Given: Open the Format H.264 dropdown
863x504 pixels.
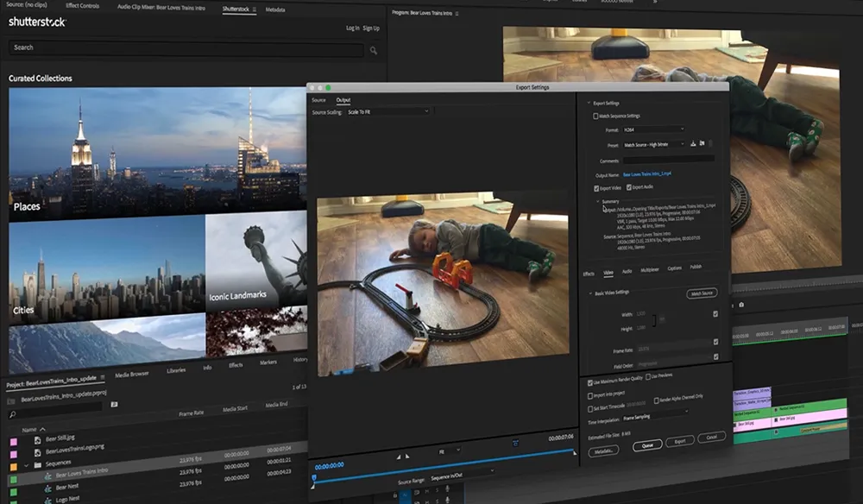Looking at the screenshot, I should coord(653,129).
